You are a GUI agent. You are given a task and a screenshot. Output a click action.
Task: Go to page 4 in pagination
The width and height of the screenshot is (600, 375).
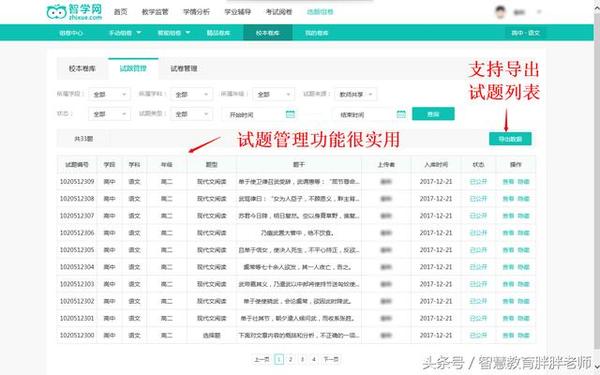pos(313,359)
